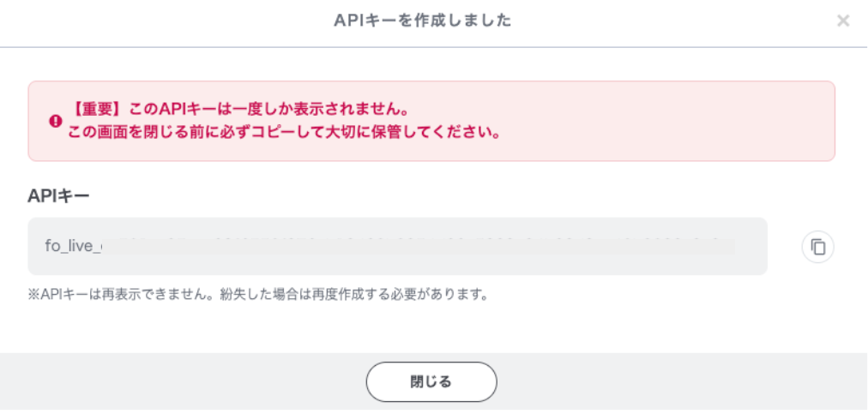868x414 pixels.
Task: Dismiss dialog with the top-right X
Action: tap(843, 21)
